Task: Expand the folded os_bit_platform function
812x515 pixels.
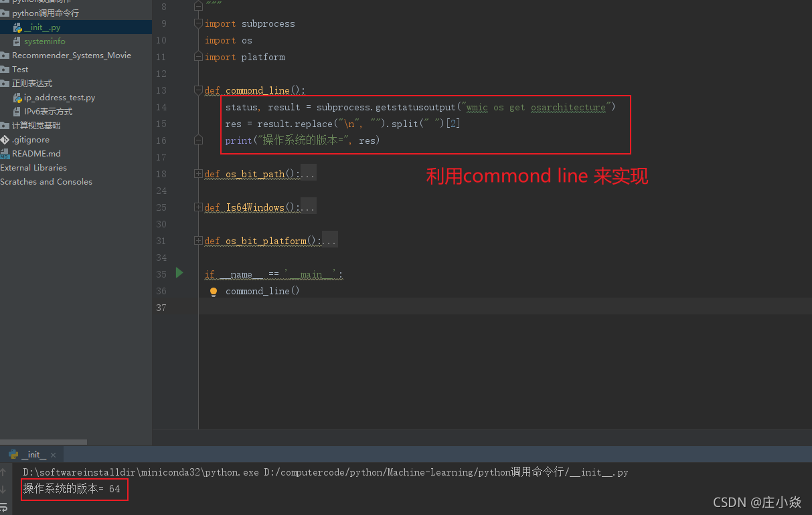Action: (198, 241)
